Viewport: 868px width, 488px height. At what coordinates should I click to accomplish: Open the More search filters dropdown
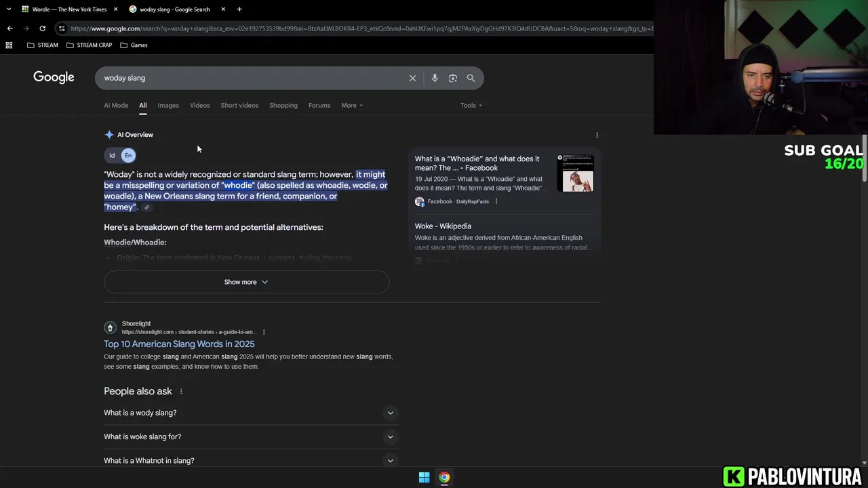click(352, 105)
